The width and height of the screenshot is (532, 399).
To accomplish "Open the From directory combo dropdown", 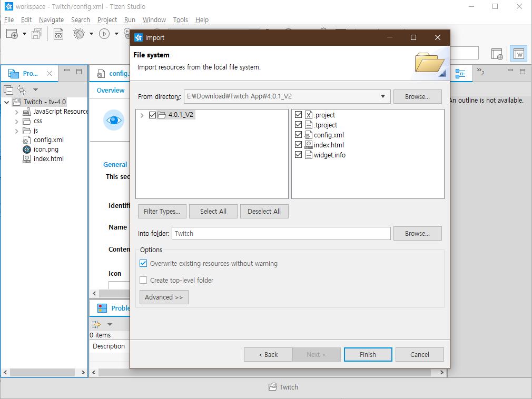I will [383, 97].
